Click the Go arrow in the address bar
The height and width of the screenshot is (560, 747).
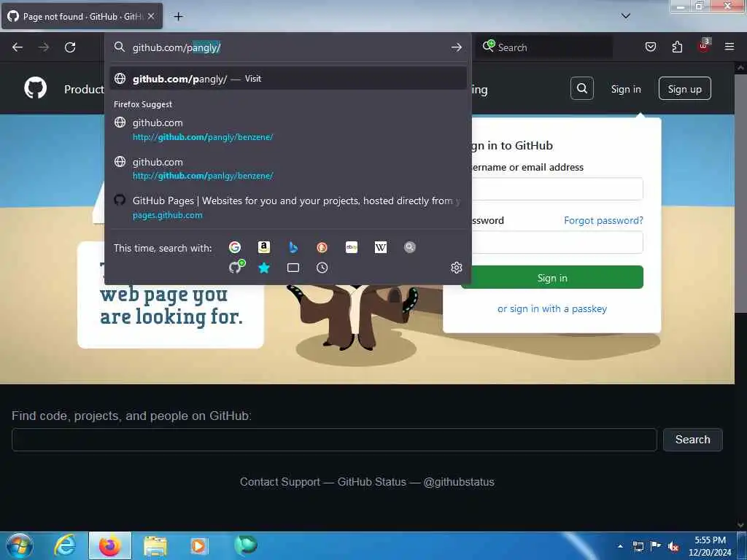[x=457, y=47]
